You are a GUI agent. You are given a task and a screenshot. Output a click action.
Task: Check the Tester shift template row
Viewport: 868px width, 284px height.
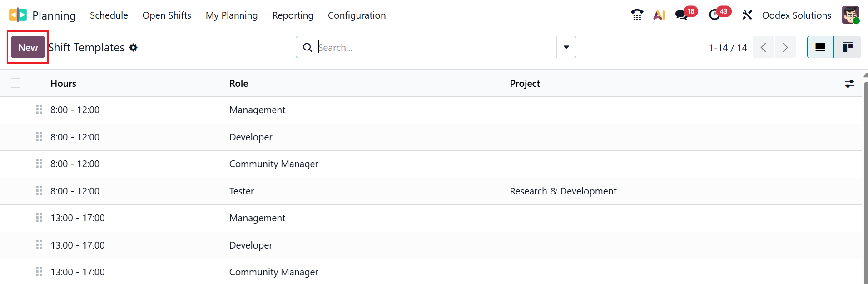(16, 191)
